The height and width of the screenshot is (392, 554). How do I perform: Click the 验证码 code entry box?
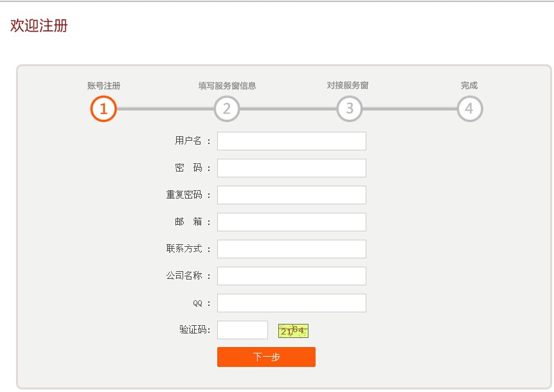click(242, 330)
